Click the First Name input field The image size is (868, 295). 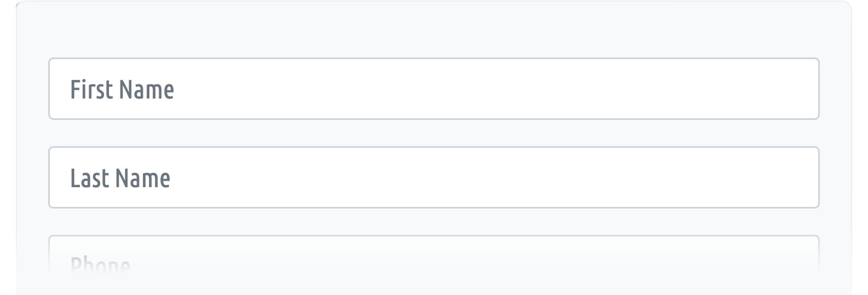pos(434,89)
